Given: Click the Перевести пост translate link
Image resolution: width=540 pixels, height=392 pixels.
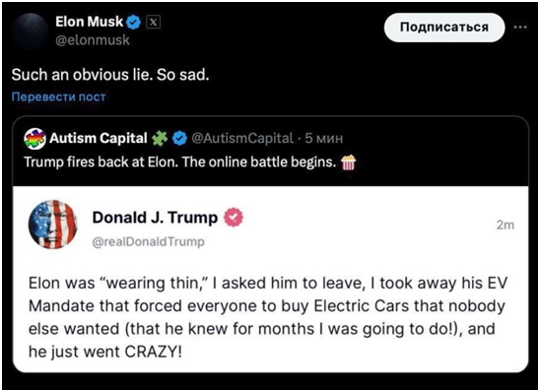Looking at the screenshot, I should [x=58, y=97].
